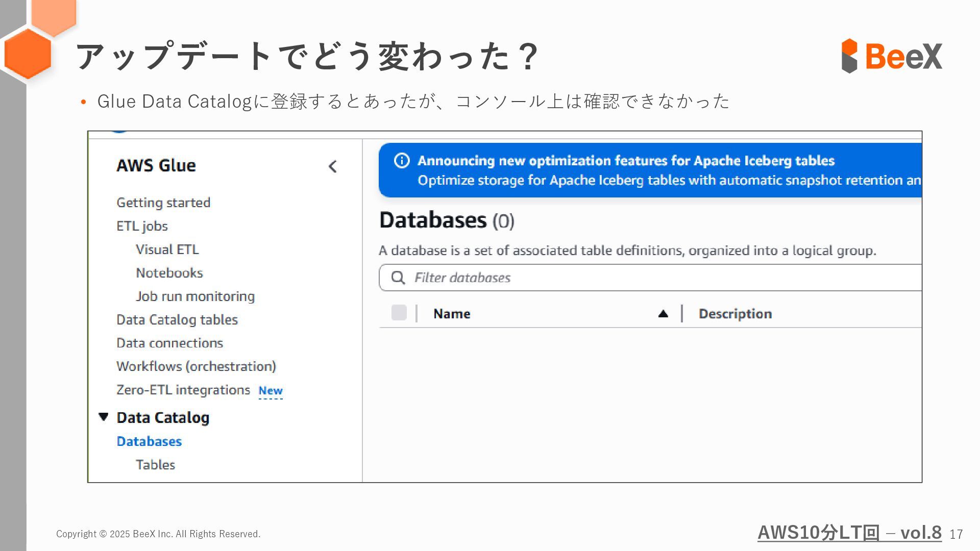Viewport: 980px width, 551px height.
Task: Go to Visual ETL page
Action: (167, 249)
